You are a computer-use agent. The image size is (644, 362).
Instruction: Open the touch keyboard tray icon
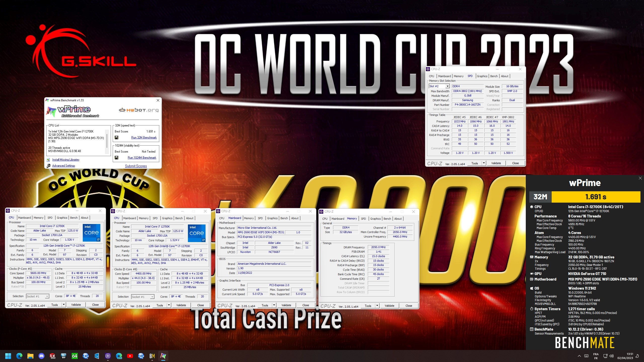(586, 356)
